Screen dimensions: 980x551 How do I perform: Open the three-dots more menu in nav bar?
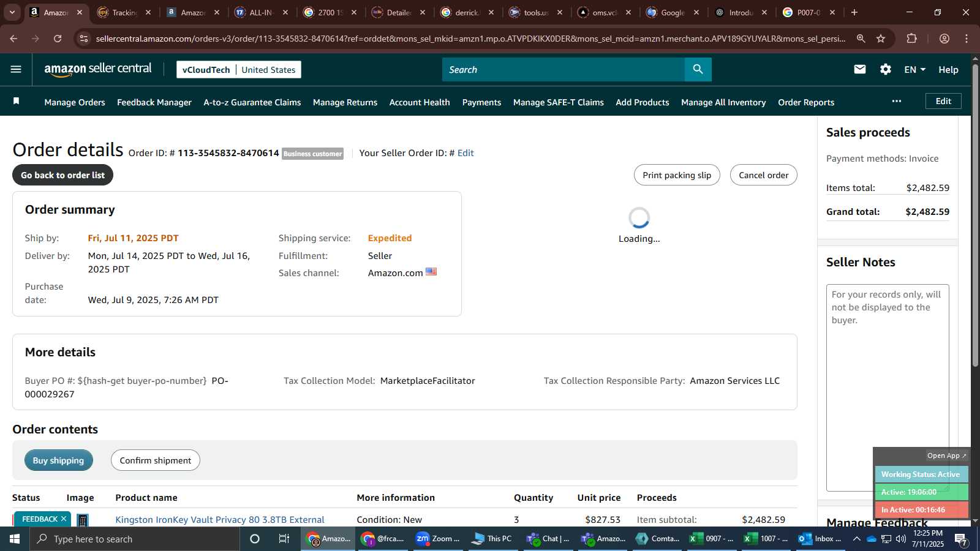897,101
